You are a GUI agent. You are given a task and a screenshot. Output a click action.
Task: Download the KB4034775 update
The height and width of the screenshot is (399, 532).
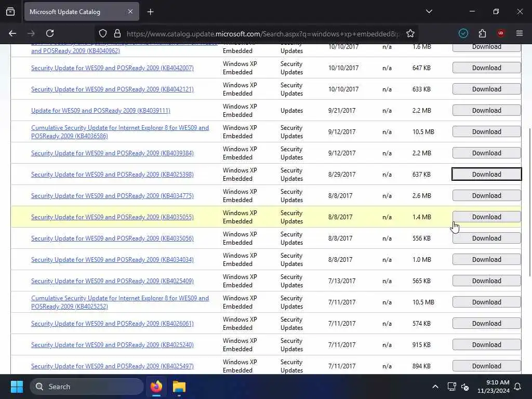pos(486,196)
